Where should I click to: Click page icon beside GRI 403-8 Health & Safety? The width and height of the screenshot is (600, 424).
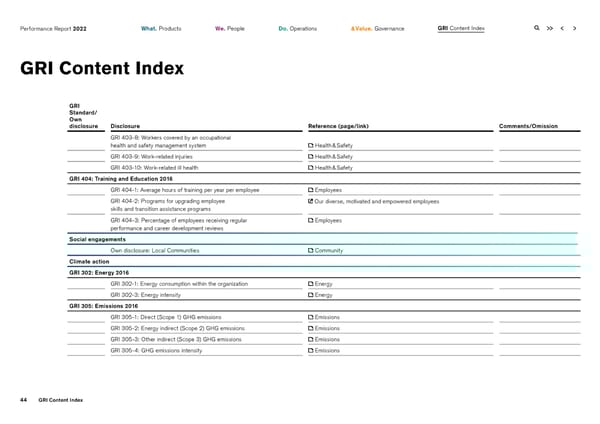click(x=311, y=145)
